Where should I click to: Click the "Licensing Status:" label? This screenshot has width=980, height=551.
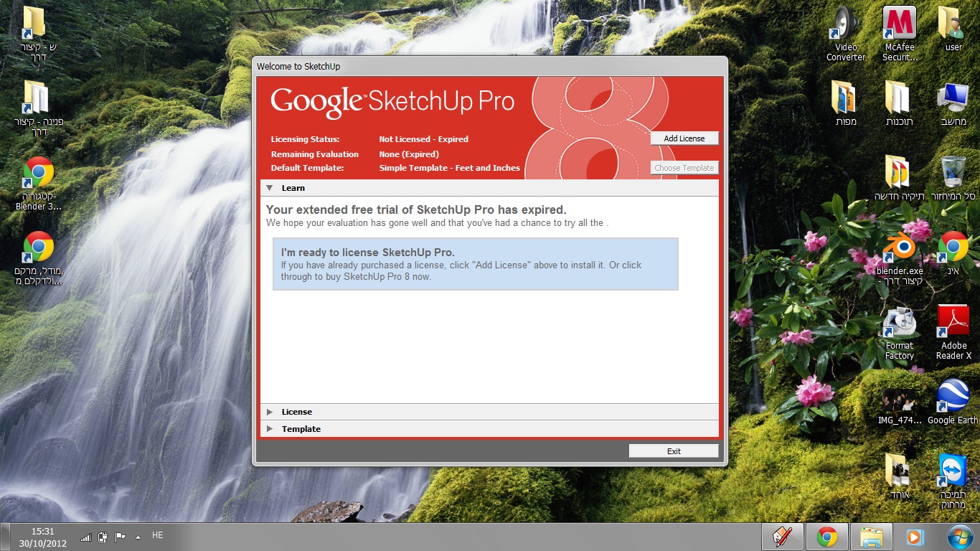(x=305, y=139)
